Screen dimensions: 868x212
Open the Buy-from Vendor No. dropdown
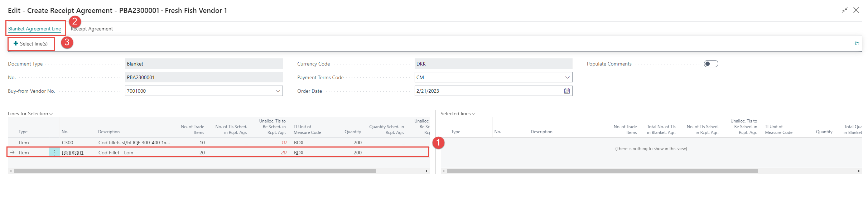click(278, 91)
